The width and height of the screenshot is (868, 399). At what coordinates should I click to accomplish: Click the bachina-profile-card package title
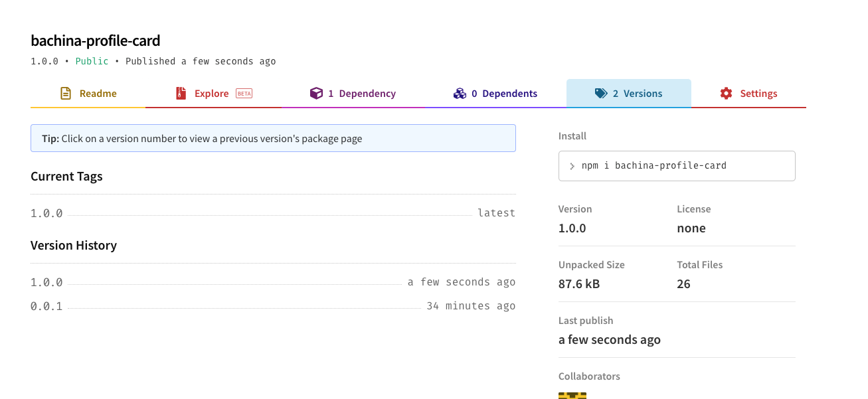(94, 40)
